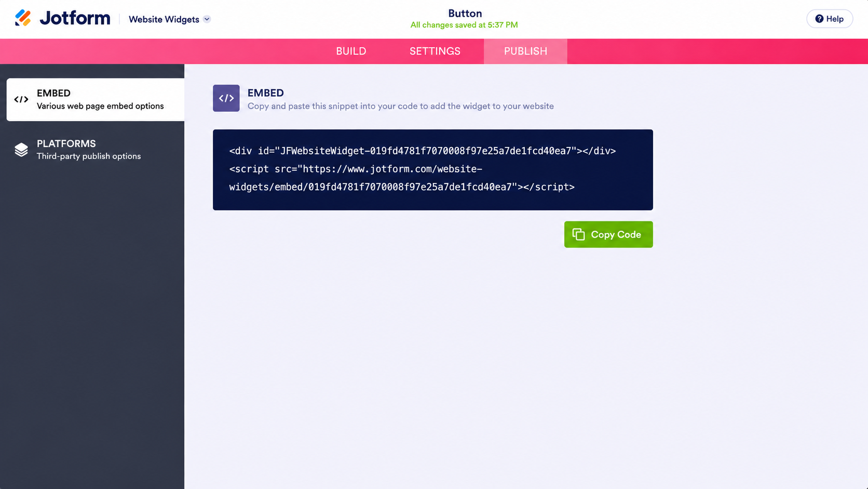The width and height of the screenshot is (868, 489).
Task: Click the copy icon on Copy Code
Action: (578, 234)
